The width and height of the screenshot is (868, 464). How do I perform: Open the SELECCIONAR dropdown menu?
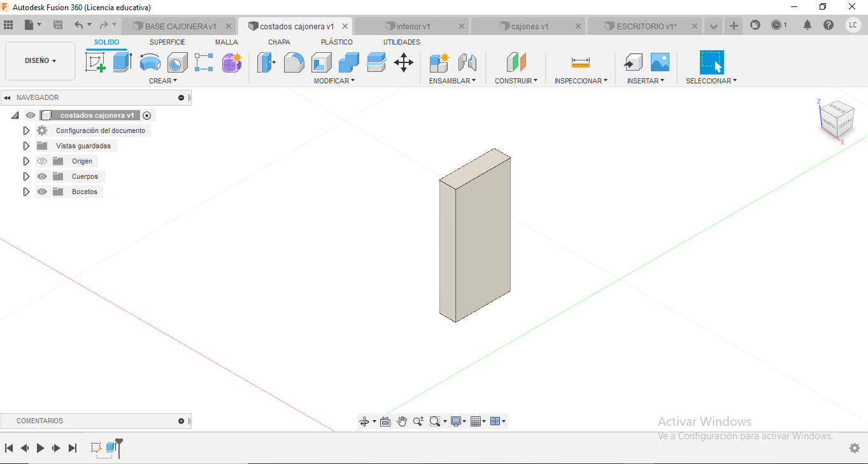point(711,81)
